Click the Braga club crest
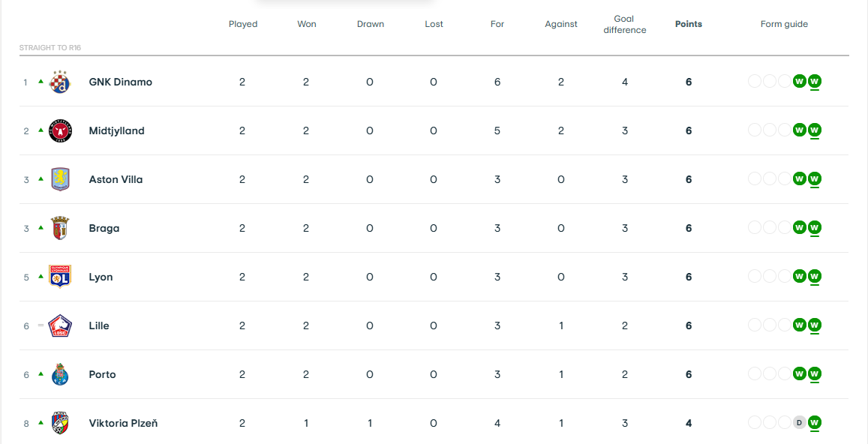 [60, 228]
